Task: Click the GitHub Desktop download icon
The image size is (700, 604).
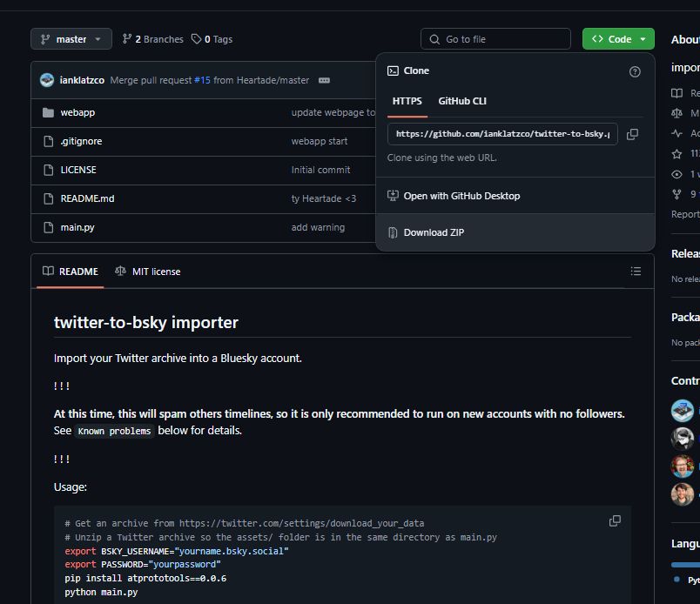Action: [x=393, y=196]
